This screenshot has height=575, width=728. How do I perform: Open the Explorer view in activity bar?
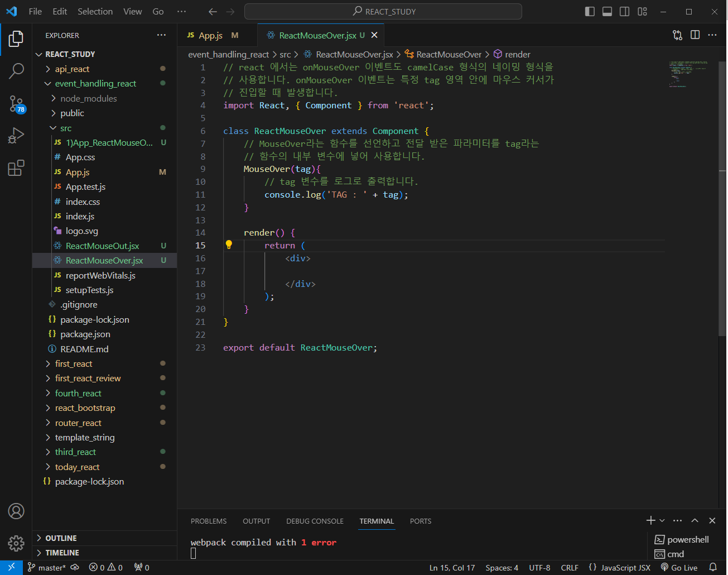click(16, 39)
